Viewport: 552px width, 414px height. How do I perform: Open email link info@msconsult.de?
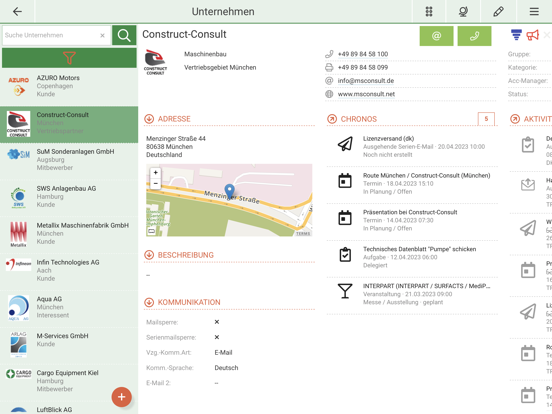tap(366, 81)
